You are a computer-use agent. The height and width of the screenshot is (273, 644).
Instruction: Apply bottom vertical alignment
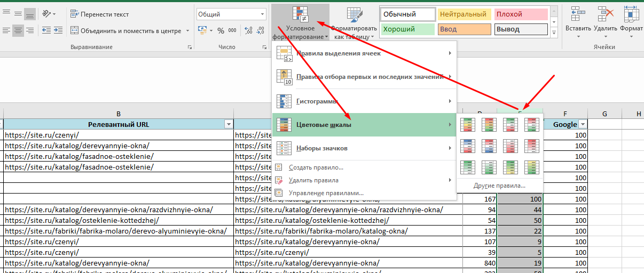tap(29, 14)
